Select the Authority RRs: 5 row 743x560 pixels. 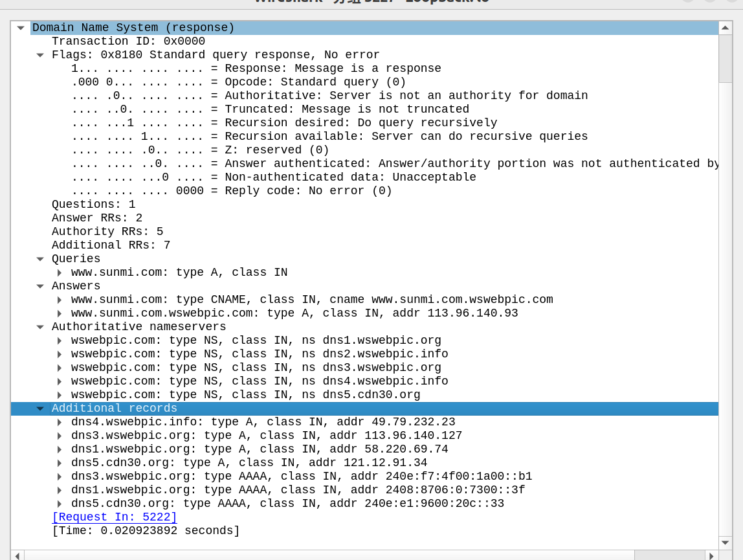point(364,231)
